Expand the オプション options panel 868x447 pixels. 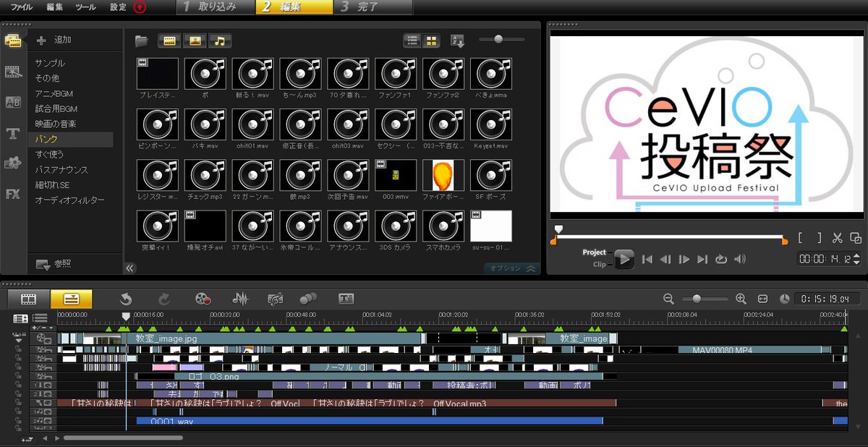click(512, 268)
